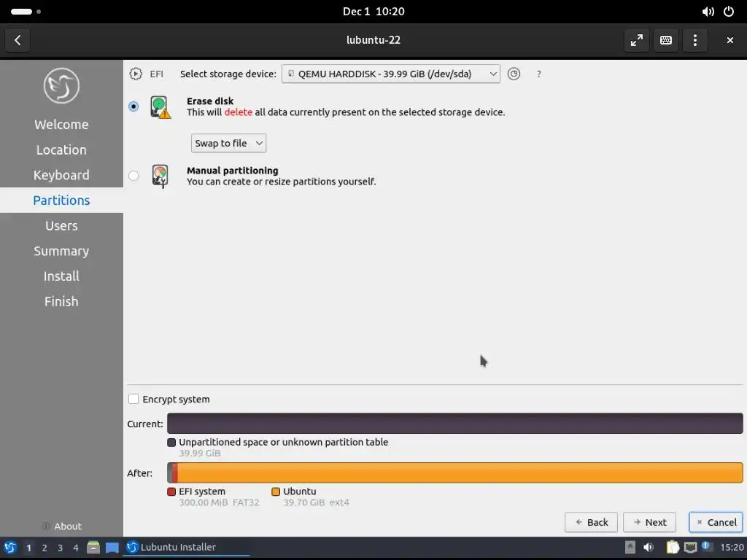Open the host power menu icon

(x=729, y=12)
